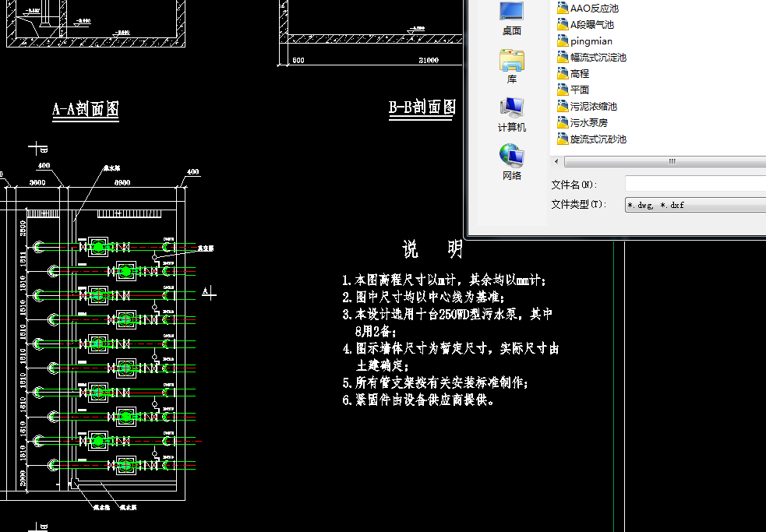
Task: Click note 5 text 所有管支架按有关安装标准制作
Action: click(436, 382)
